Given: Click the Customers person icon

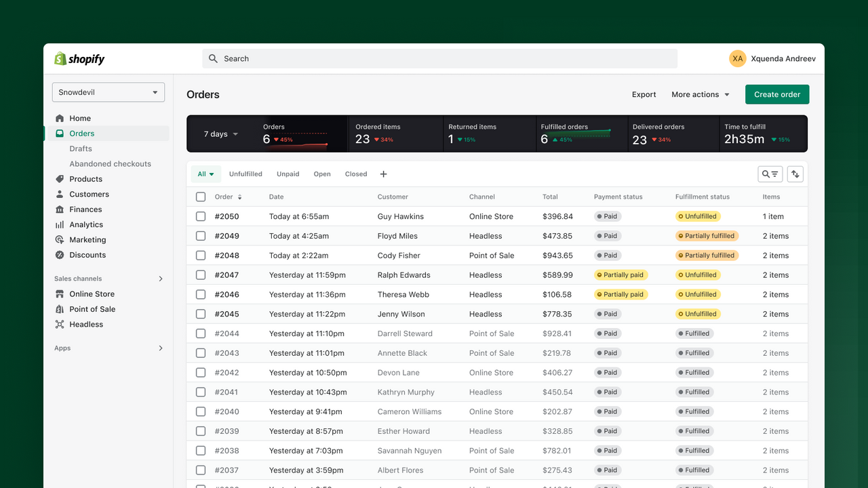Looking at the screenshot, I should coord(60,194).
